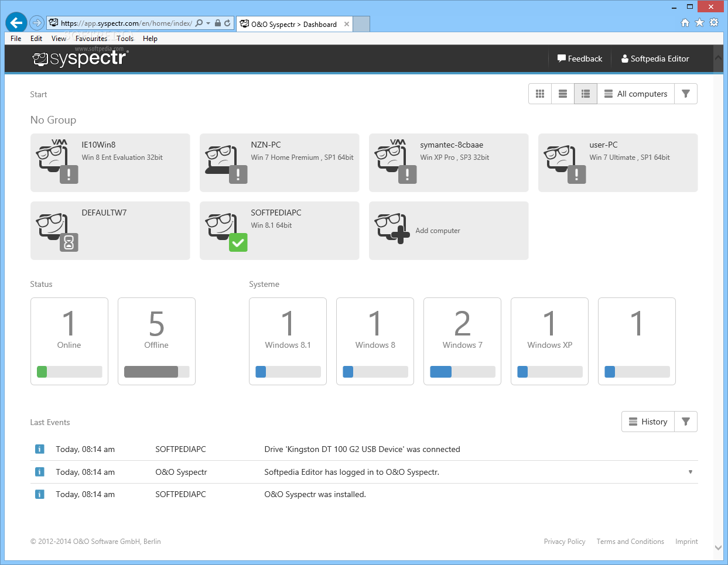Open browser favourites star icon
The height and width of the screenshot is (565, 728).
(699, 22)
